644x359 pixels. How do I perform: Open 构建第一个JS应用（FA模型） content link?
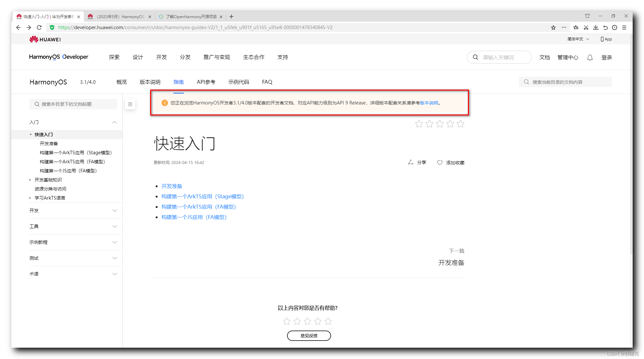194,217
